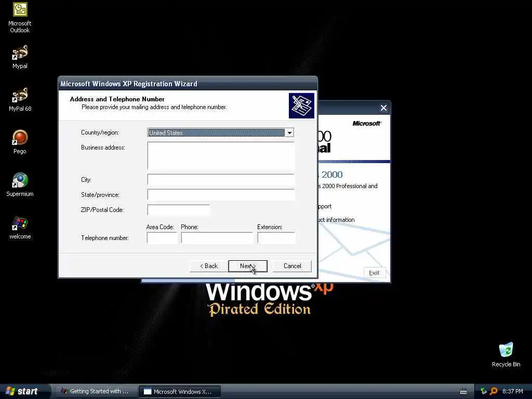Image resolution: width=532 pixels, height=399 pixels.
Task: Cancel the registration wizard
Action: coord(292,266)
